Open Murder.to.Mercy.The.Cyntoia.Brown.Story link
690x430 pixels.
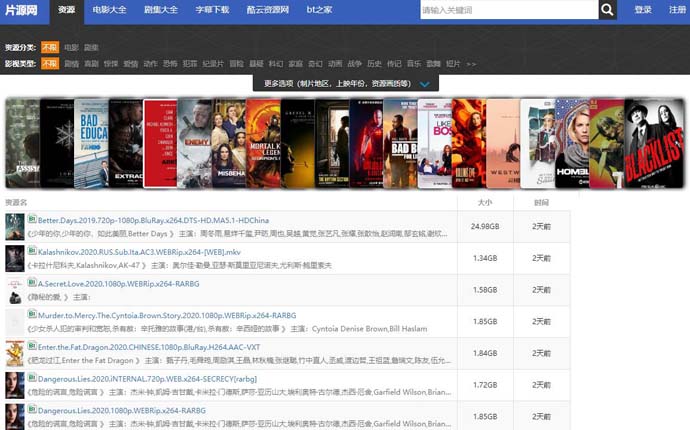(x=167, y=316)
